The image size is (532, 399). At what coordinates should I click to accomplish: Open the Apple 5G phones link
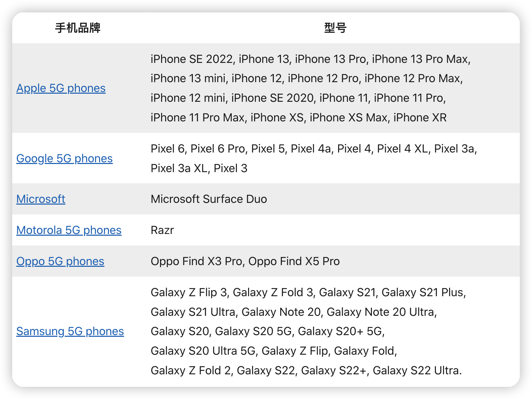[61, 88]
